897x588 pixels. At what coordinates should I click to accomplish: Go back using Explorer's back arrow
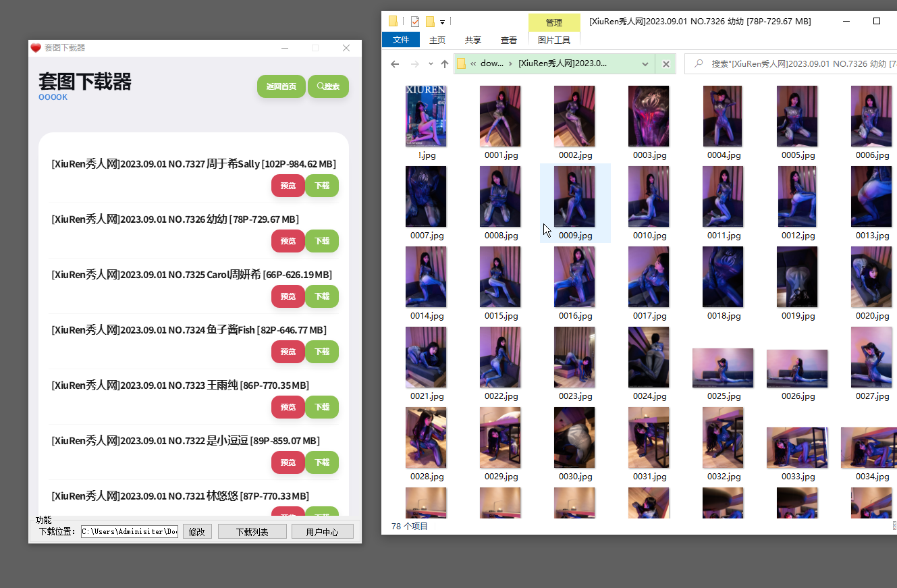(x=395, y=64)
